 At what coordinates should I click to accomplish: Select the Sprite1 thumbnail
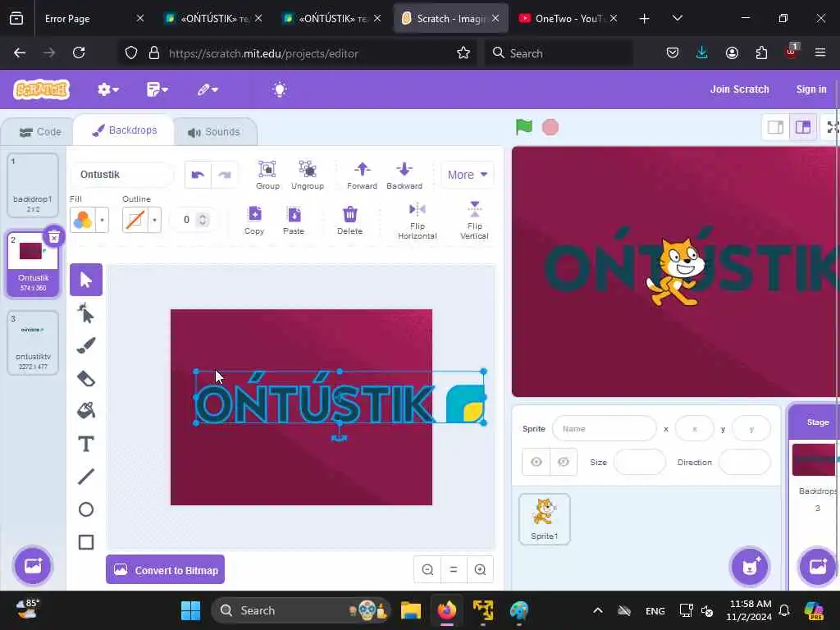[x=545, y=519]
